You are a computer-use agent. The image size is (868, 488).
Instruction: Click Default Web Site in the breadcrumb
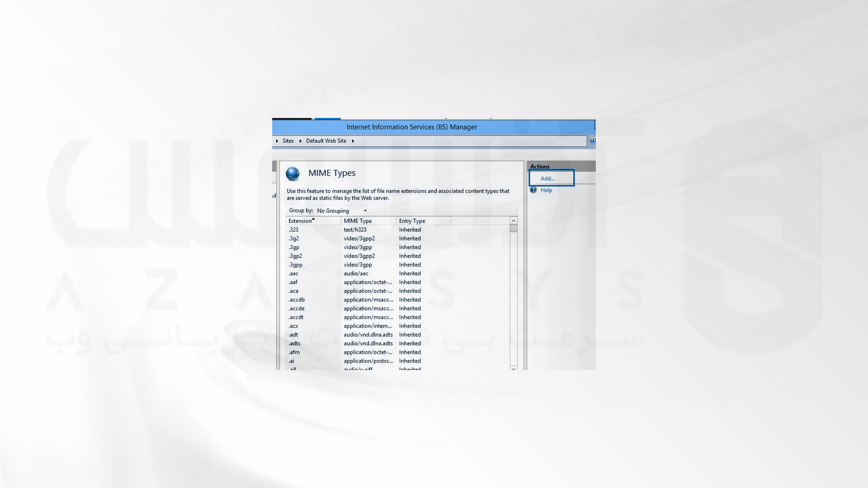(326, 141)
